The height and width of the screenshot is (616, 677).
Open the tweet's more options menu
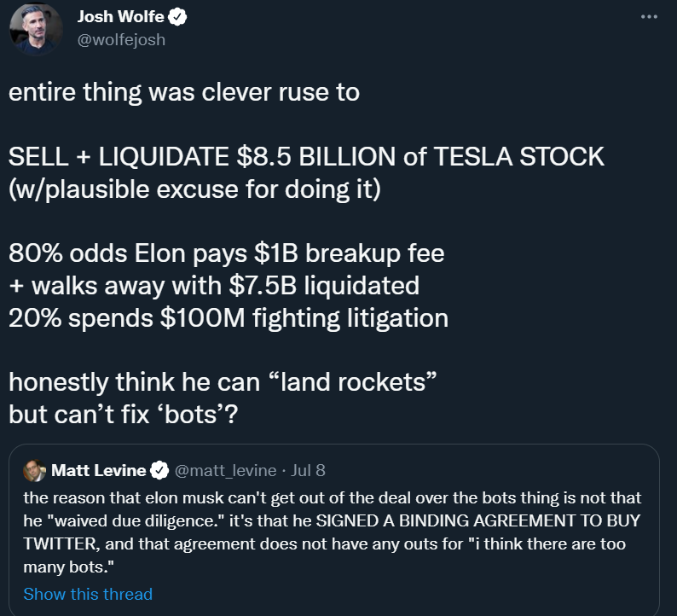click(649, 17)
